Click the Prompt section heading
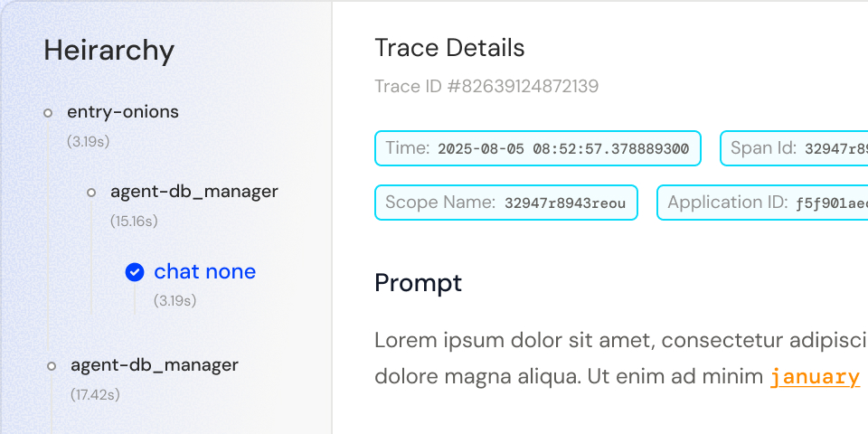868x434 pixels. tap(418, 282)
